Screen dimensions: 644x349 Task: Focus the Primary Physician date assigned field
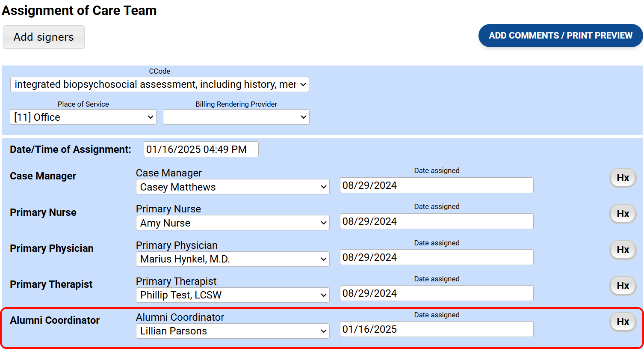pos(436,257)
